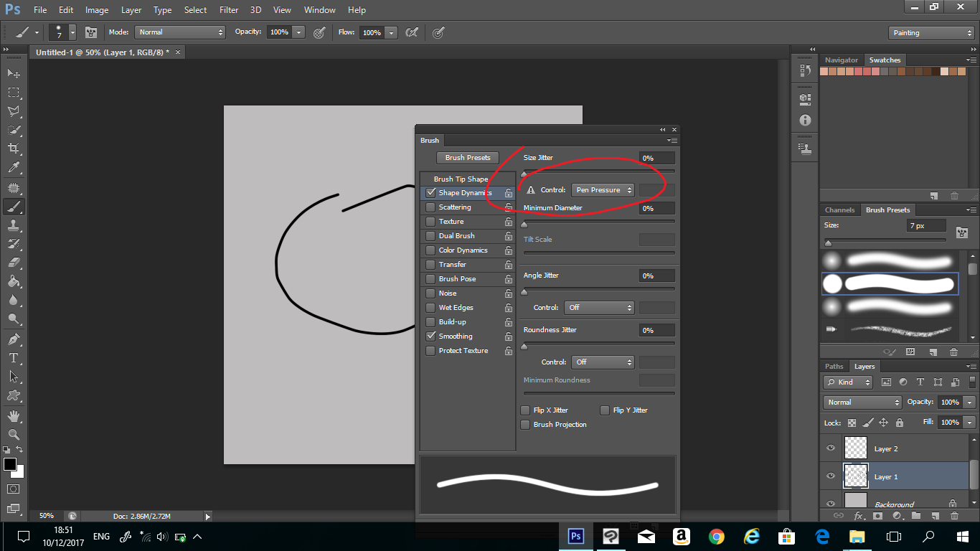
Task: Select the Dodge tool
Action: (14, 319)
